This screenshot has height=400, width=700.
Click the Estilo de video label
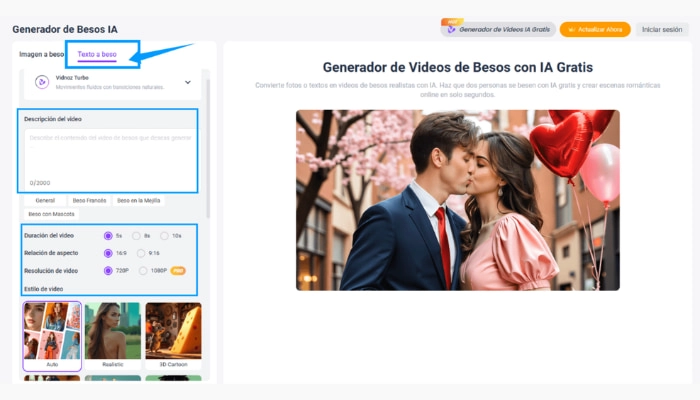(43, 289)
